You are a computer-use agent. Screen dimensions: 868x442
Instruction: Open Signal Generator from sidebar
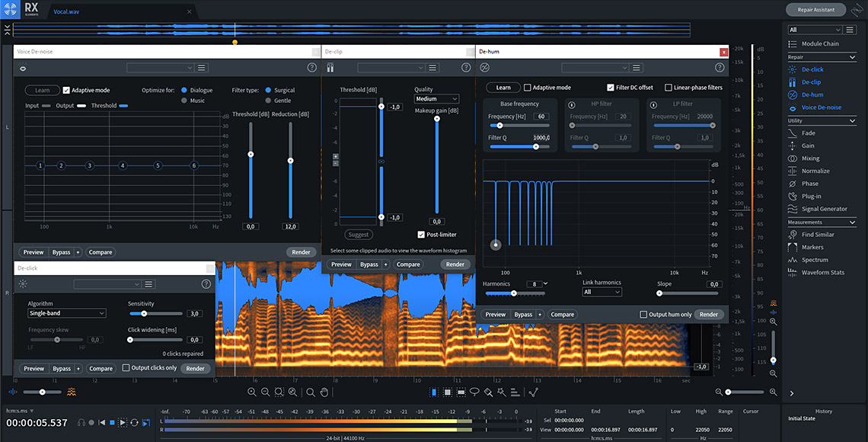(825, 209)
